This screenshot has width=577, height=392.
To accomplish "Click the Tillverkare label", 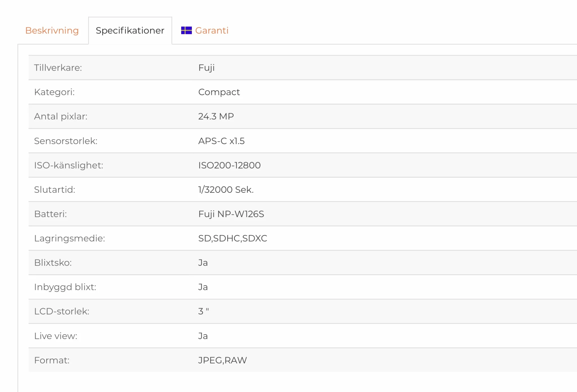I will 58,68.
